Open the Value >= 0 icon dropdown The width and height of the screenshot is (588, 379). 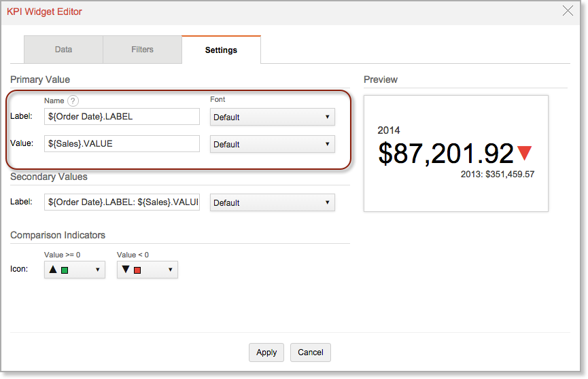tap(75, 270)
